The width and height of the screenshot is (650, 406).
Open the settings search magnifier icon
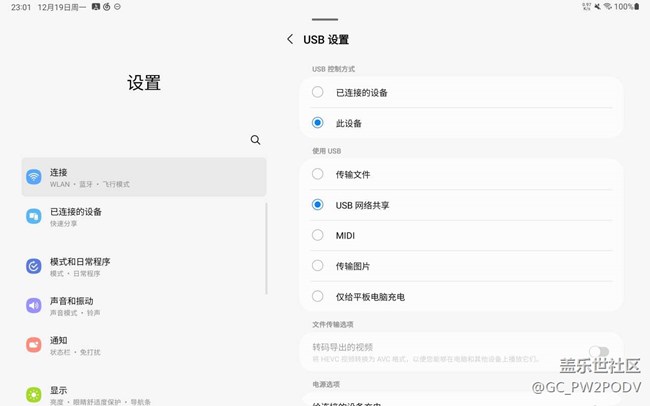point(255,140)
